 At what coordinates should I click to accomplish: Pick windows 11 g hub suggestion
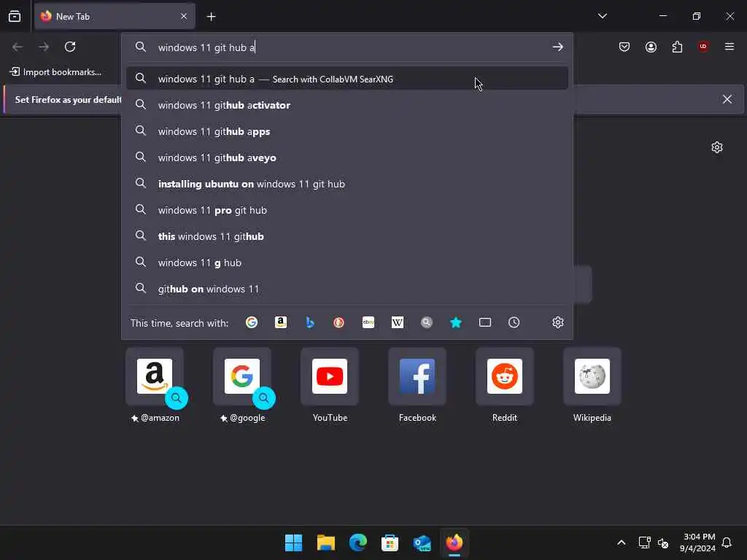tap(347, 262)
